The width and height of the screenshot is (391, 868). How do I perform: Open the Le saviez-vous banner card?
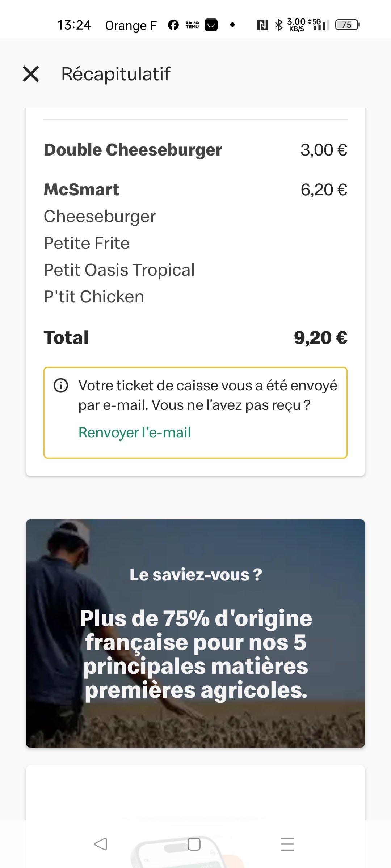pyautogui.click(x=195, y=633)
